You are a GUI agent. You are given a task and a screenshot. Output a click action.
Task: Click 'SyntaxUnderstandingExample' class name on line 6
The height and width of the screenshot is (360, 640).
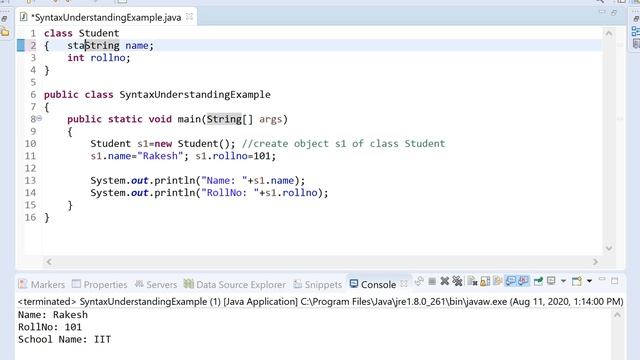195,94
